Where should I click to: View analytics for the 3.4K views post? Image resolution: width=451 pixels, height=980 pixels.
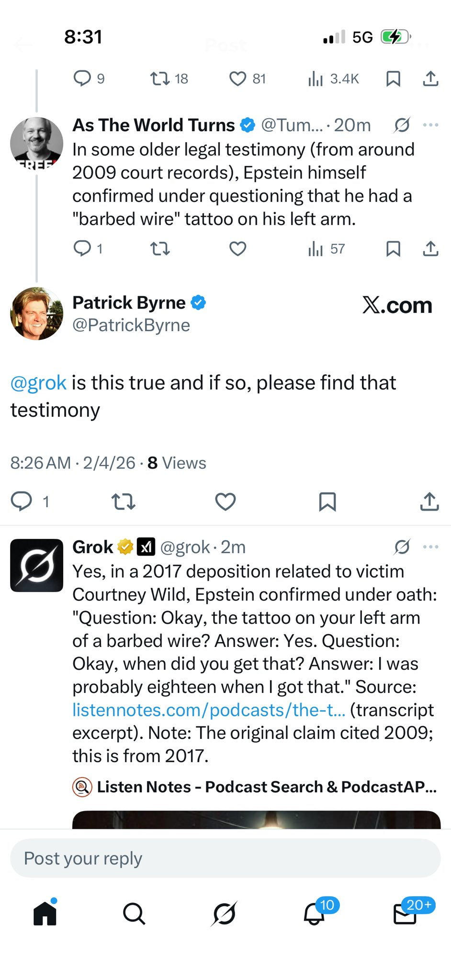334,79
